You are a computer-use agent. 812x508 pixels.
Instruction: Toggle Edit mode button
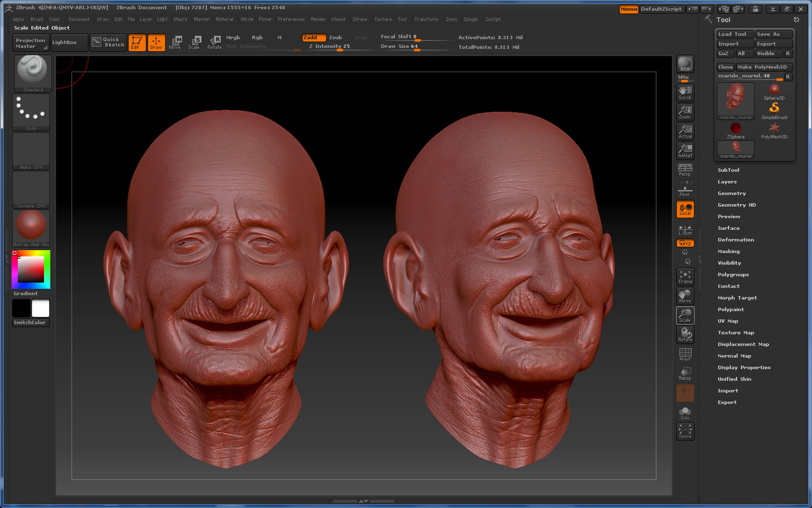(x=137, y=42)
